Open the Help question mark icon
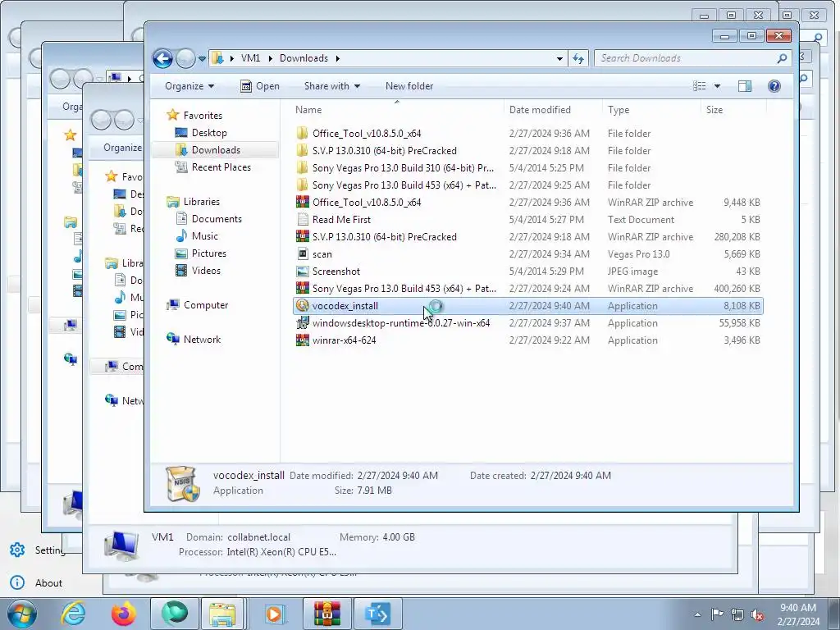Image resolution: width=840 pixels, height=630 pixels. (x=774, y=86)
